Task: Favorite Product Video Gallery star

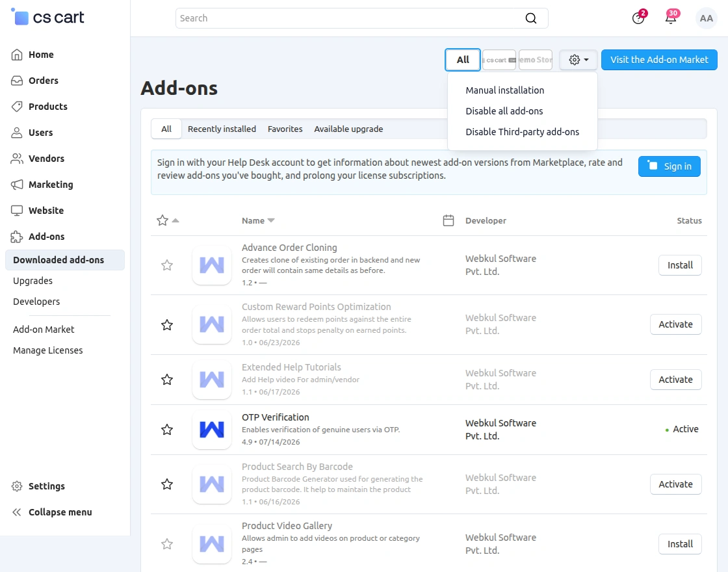Action: tap(167, 544)
